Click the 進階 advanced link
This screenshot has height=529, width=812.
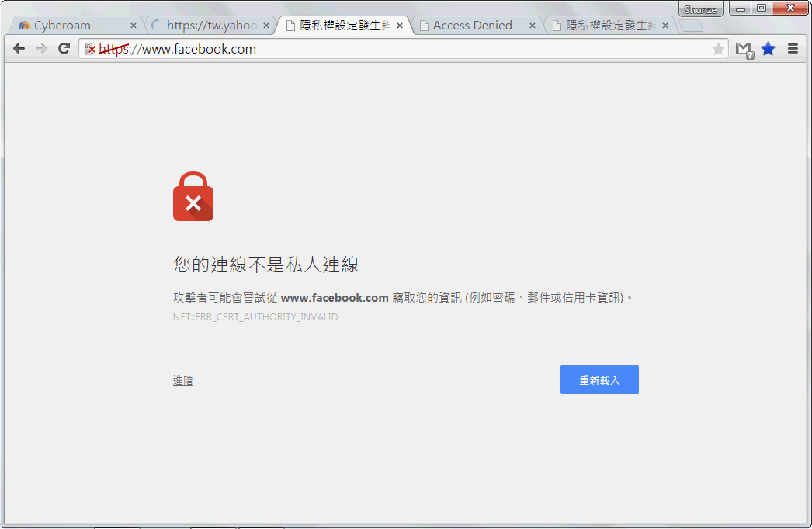182,380
